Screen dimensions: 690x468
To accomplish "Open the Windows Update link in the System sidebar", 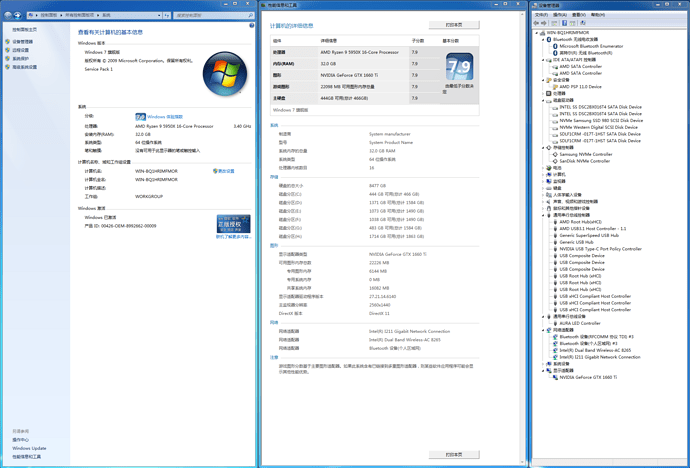I will pos(29,448).
